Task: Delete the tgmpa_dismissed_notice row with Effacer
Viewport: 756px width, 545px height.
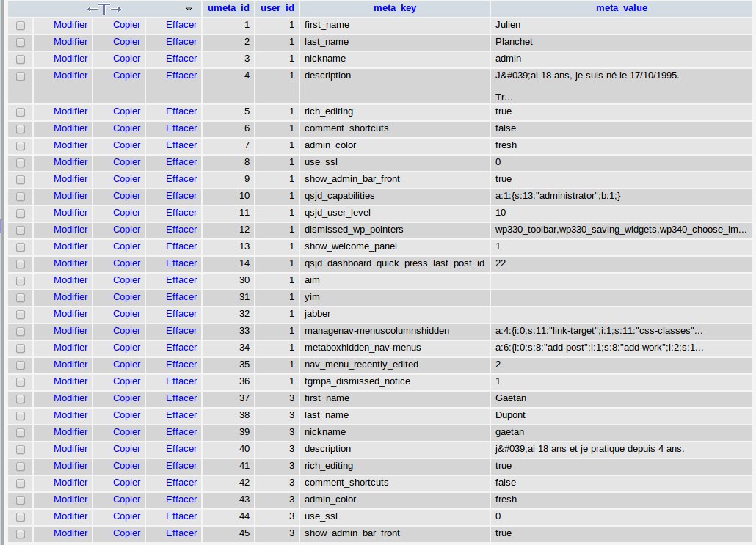Action: [x=181, y=381]
